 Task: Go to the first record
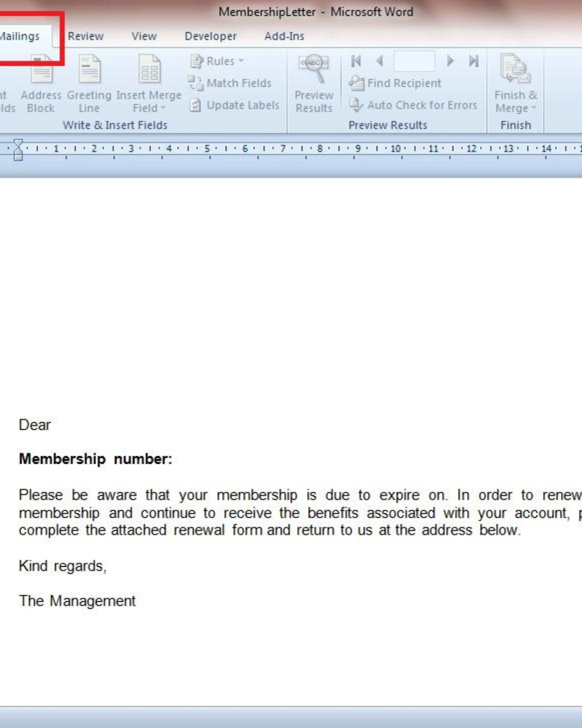pyautogui.click(x=356, y=61)
